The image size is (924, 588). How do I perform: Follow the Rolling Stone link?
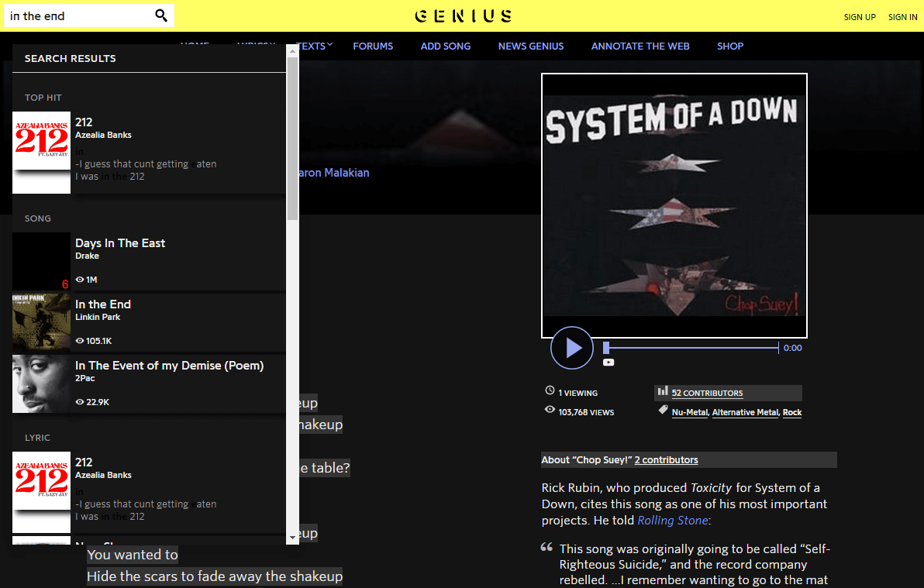pos(672,521)
